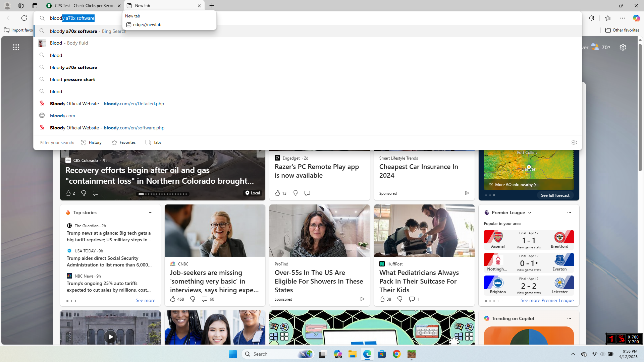
Task: Open more options for Premier League card
Action: pos(569,213)
